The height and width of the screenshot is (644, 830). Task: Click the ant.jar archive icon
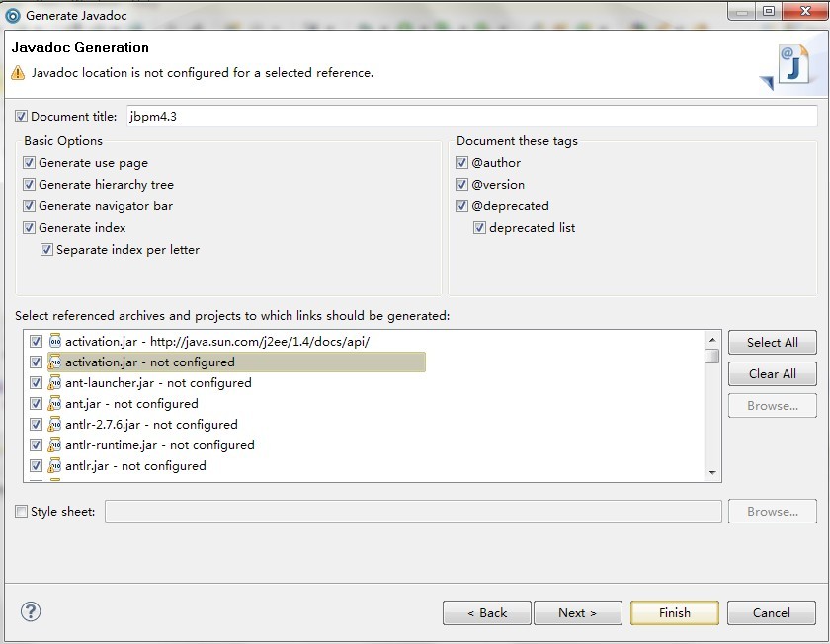click(x=55, y=404)
